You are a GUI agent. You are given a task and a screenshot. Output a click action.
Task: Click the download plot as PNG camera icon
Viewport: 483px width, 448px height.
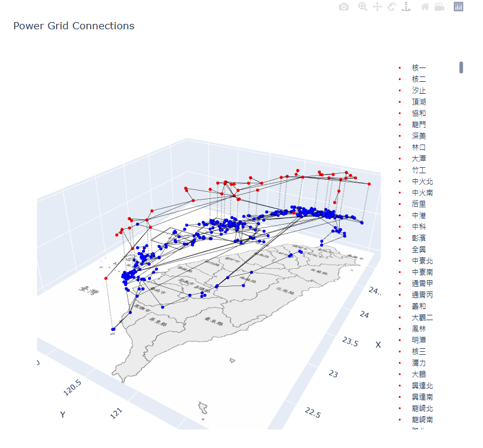click(343, 7)
